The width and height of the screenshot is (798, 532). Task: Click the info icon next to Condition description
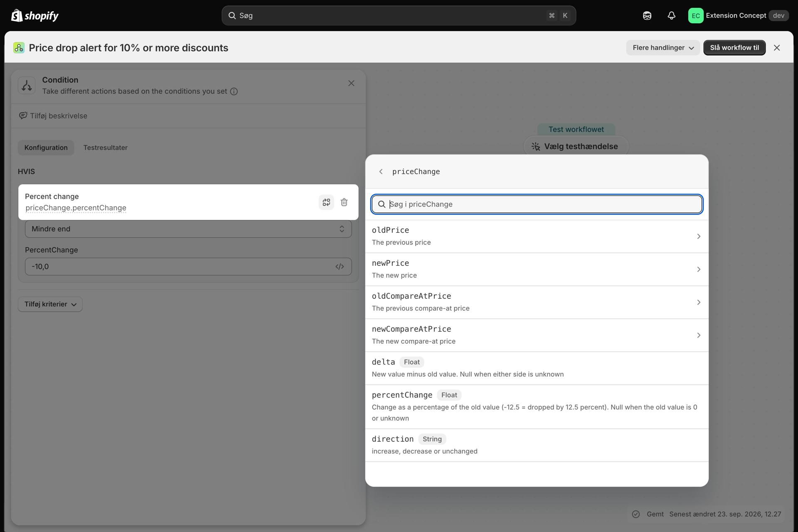point(234,91)
